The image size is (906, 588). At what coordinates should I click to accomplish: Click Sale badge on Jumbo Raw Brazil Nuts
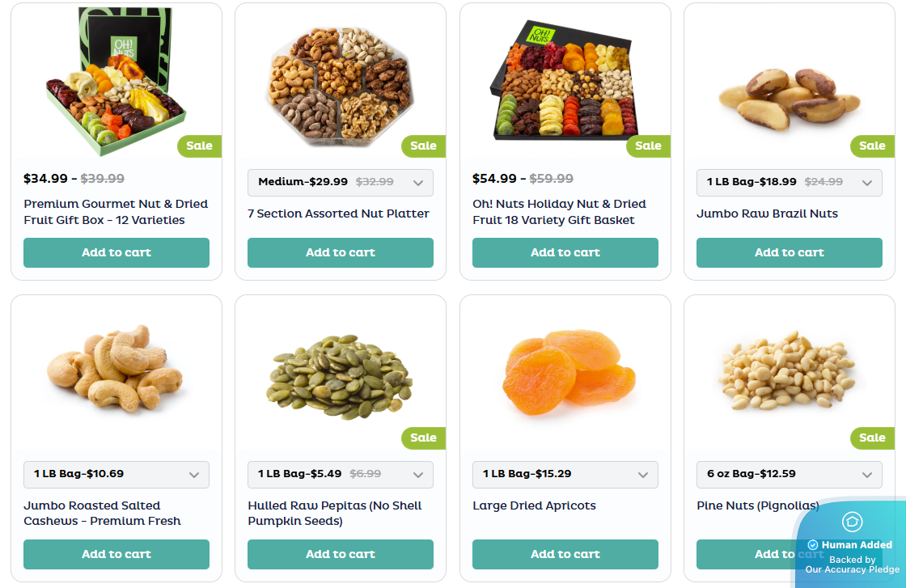[871, 146]
